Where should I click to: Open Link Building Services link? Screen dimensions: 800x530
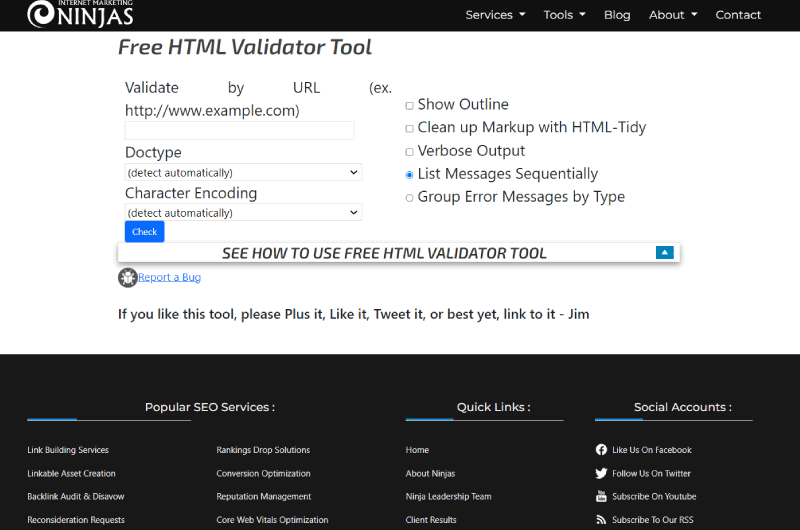68,450
